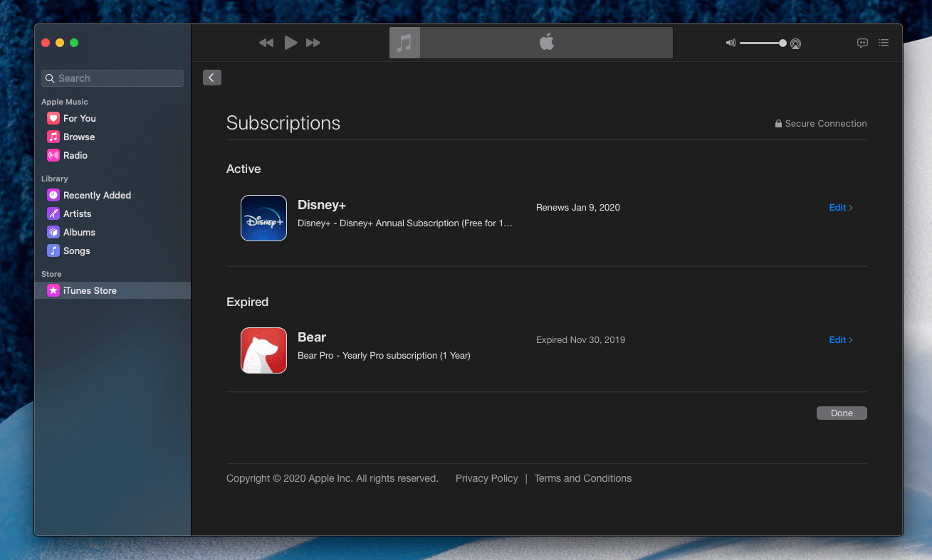Click the Subscriptions page heading
Viewport: 932px width, 560px height.
click(283, 123)
